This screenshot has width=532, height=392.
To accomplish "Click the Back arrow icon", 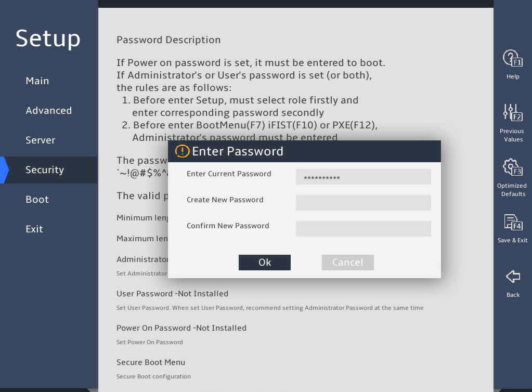I will pyautogui.click(x=513, y=277).
